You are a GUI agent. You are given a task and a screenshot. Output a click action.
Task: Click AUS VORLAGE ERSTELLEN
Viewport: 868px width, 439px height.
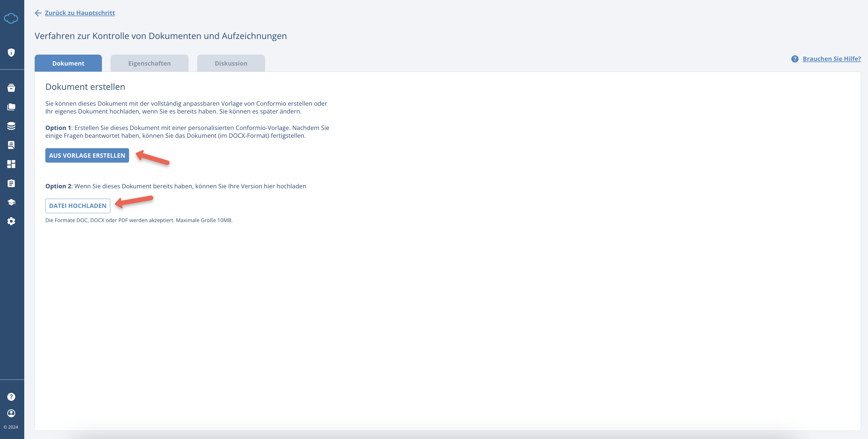click(x=87, y=155)
